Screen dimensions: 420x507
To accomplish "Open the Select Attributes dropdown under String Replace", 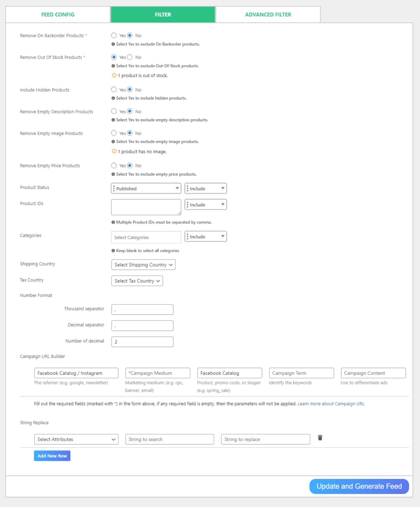I will pos(76,439).
